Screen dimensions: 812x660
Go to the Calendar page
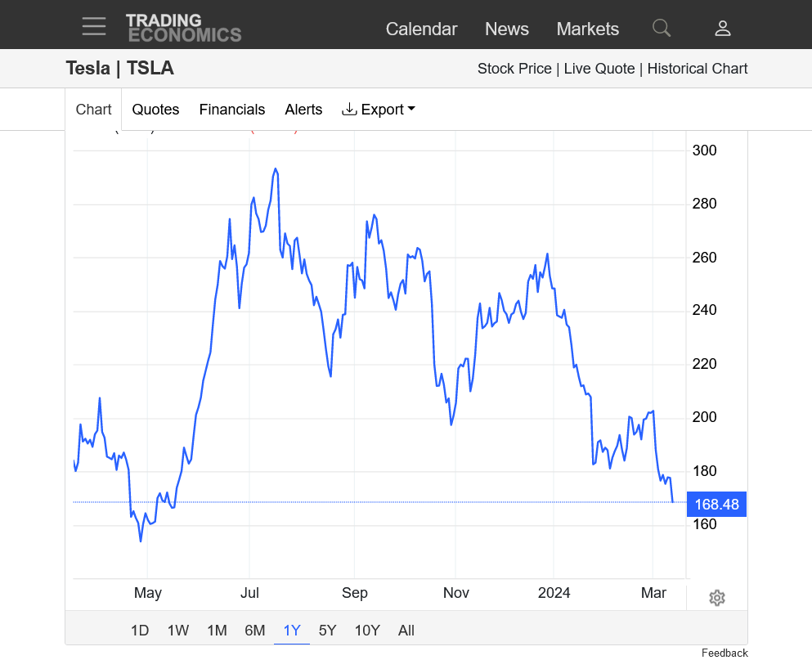point(421,29)
